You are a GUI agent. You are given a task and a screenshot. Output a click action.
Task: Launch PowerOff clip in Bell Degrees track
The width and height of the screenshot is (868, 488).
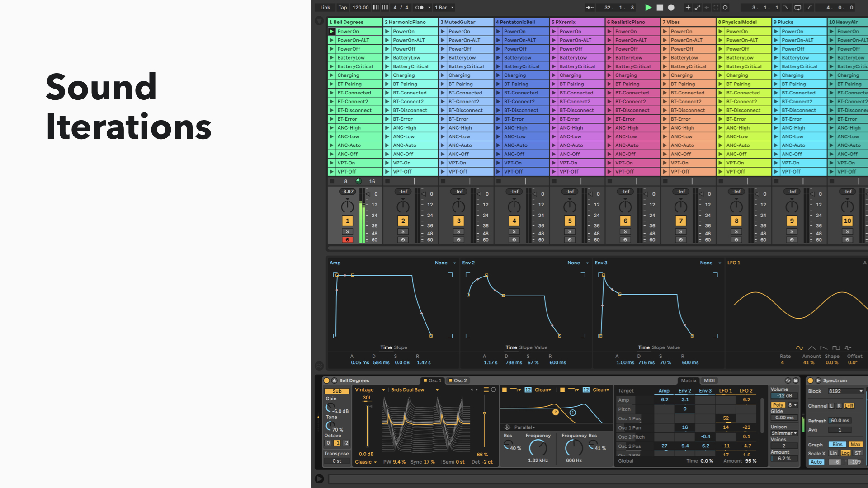click(x=331, y=49)
